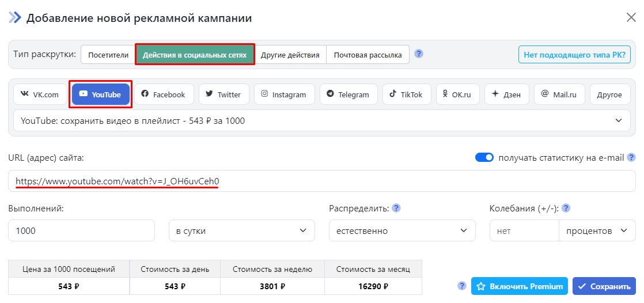The height and width of the screenshot is (303, 644).
Task: Click the help icon next to promotion types
Action: pyautogui.click(x=419, y=54)
